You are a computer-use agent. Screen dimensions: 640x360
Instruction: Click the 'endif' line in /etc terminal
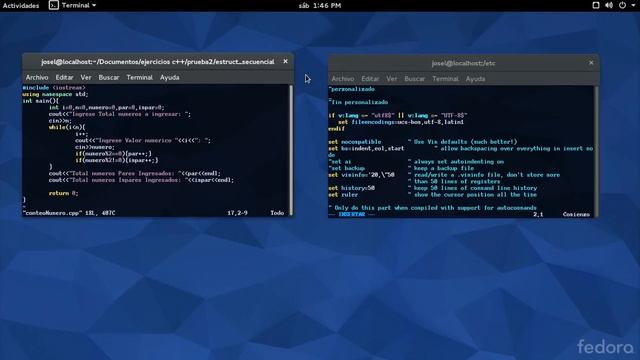tap(336, 129)
